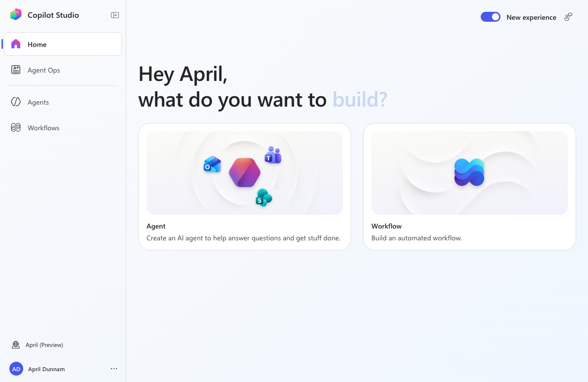Open the Workflows section

[63, 128]
